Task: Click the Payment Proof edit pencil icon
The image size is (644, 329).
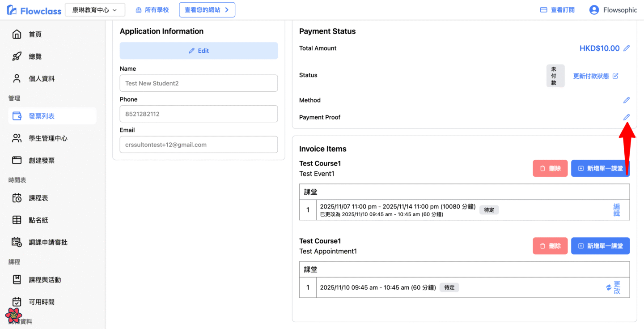Action: click(x=627, y=117)
